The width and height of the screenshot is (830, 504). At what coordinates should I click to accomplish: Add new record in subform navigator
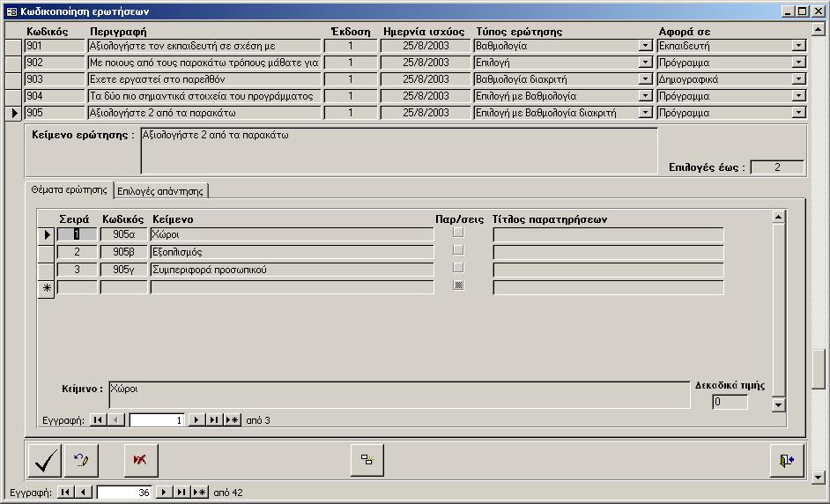232,420
